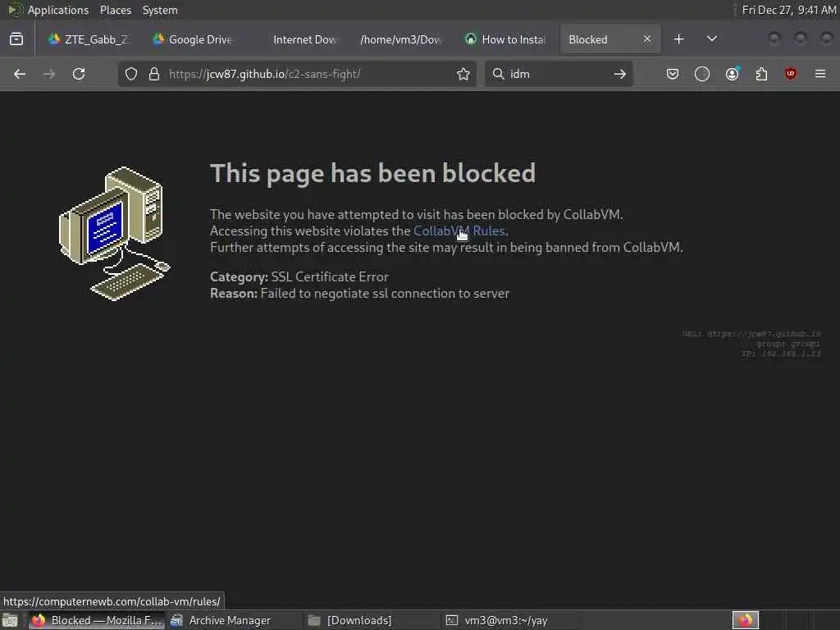
Task: Switch to the /home/vm3/Dow tab
Action: [400, 39]
